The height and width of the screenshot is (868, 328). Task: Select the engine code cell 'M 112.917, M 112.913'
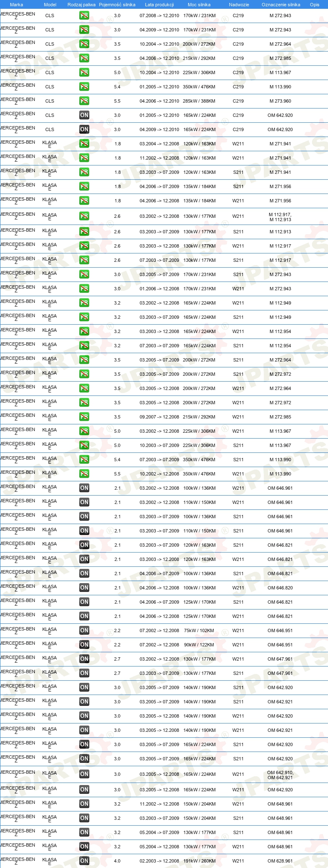click(280, 217)
